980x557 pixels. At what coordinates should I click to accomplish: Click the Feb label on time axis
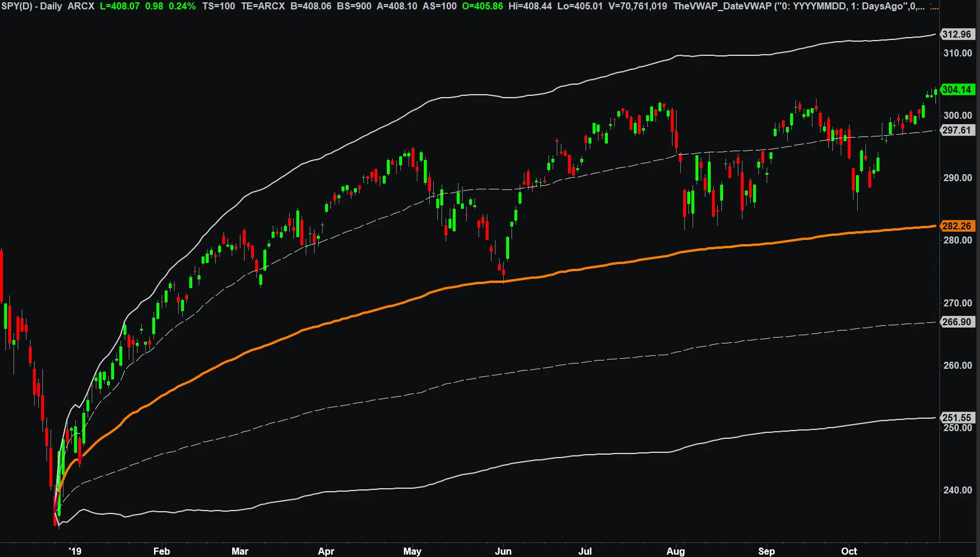162,551
